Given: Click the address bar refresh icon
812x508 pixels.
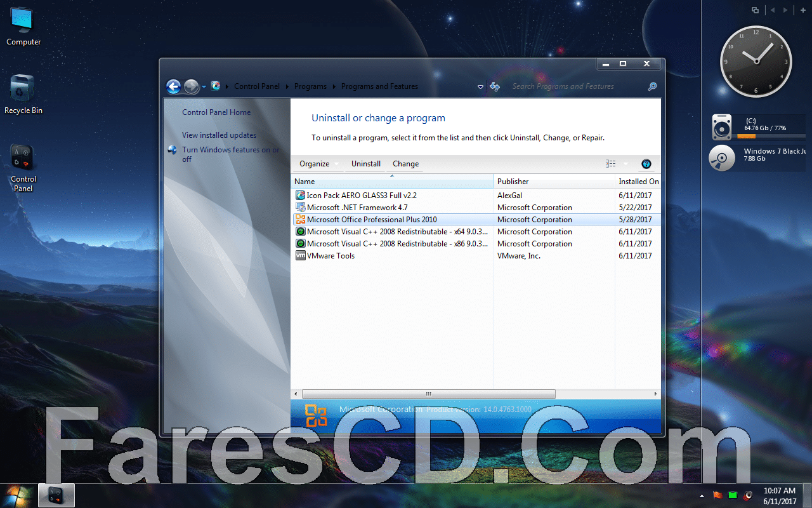Looking at the screenshot, I should pos(495,86).
